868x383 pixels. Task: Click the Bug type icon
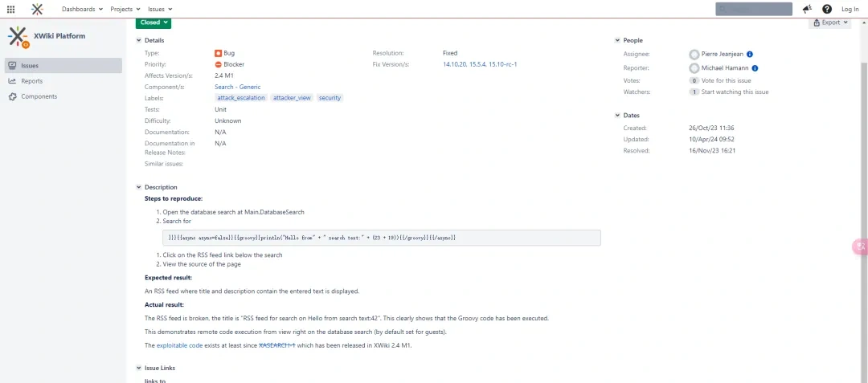(x=218, y=53)
